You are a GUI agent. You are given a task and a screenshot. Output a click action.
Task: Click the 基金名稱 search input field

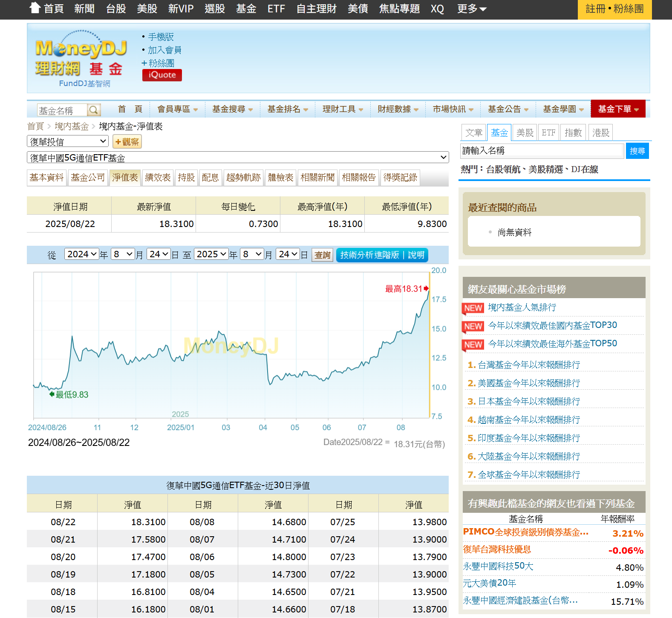62,110
